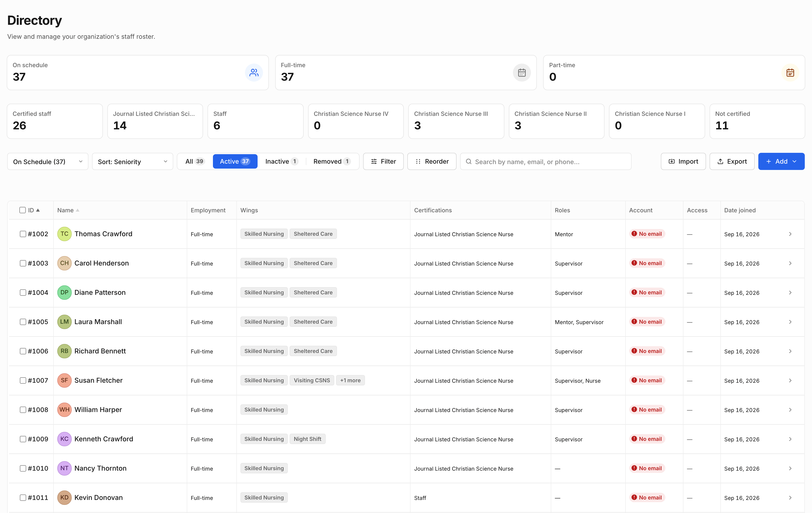Click the orange calendar icon in Part-time card
812x513 pixels.
pos(790,73)
